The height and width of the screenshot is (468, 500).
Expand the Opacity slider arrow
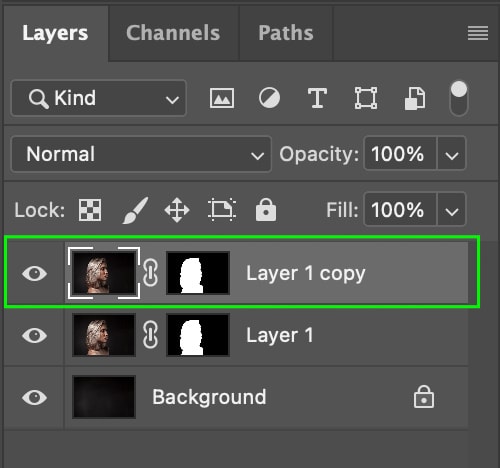point(451,154)
